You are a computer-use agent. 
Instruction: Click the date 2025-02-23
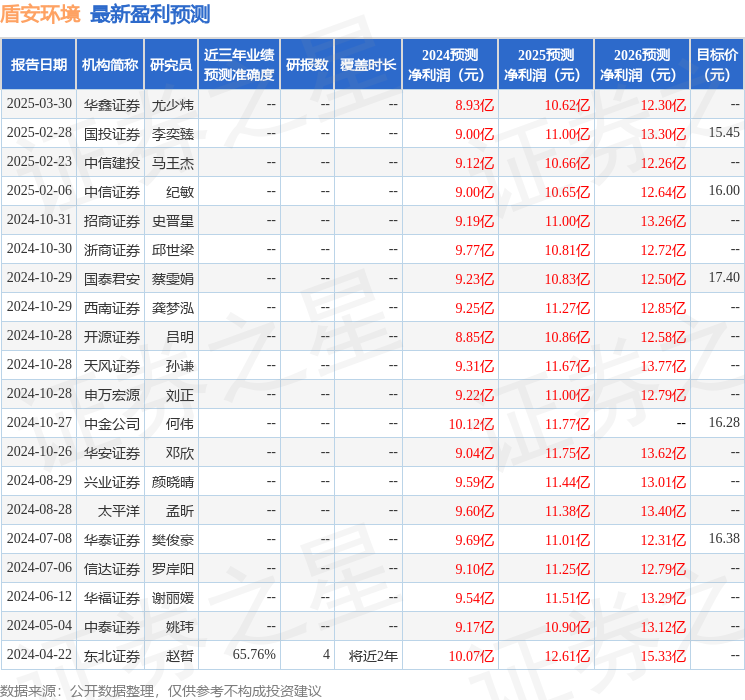tap(39, 161)
